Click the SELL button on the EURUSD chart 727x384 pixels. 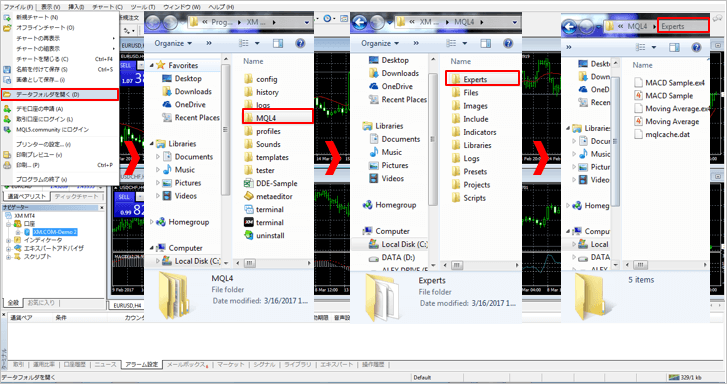pyautogui.click(x=126, y=65)
